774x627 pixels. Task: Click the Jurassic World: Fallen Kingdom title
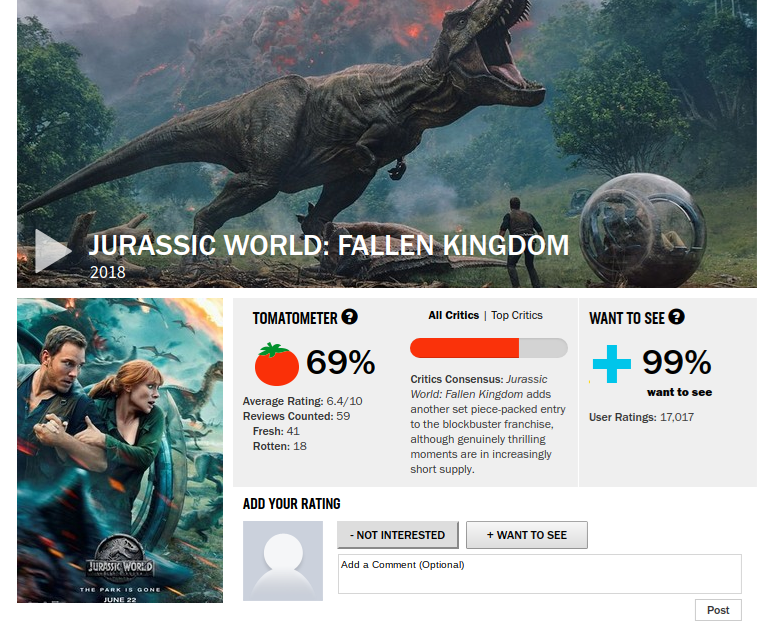click(x=328, y=245)
